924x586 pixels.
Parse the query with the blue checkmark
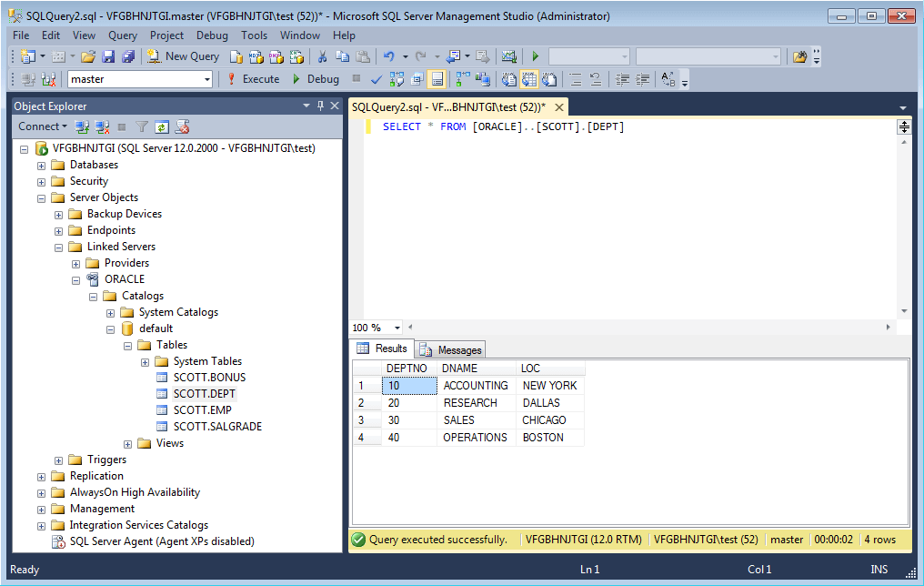pyautogui.click(x=377, y=79)
